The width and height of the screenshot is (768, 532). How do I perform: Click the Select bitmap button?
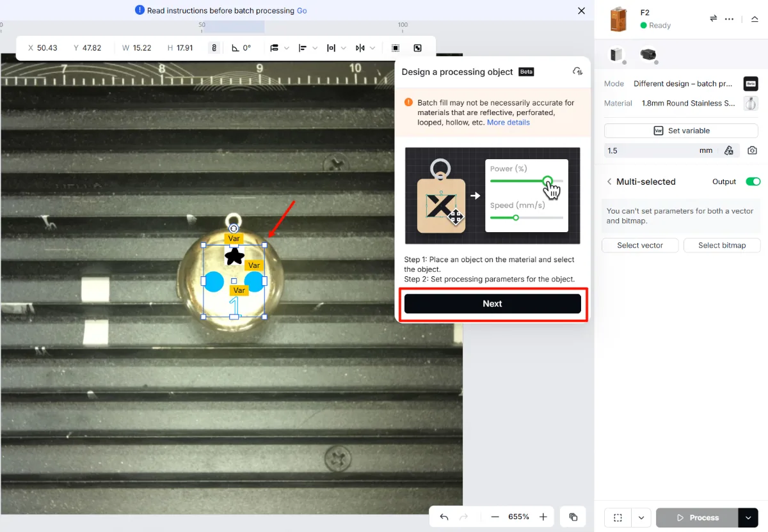pos(722,246)
